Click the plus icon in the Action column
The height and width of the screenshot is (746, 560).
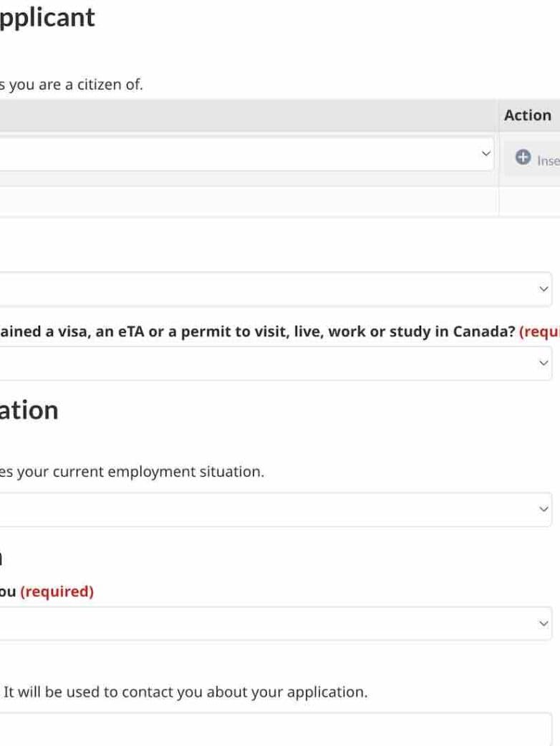pyautogui.click(x=523, y=158)
